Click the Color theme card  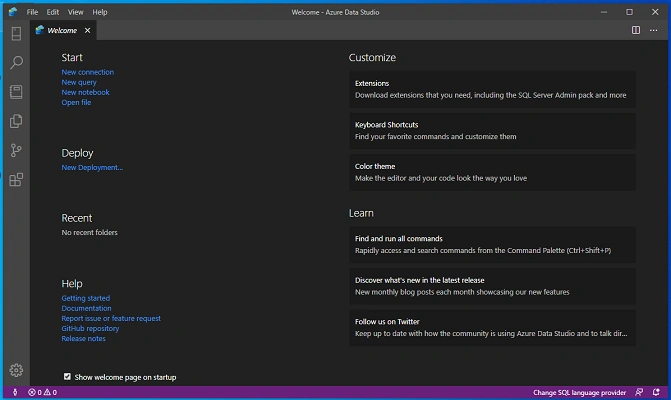[x=493, y=172]
